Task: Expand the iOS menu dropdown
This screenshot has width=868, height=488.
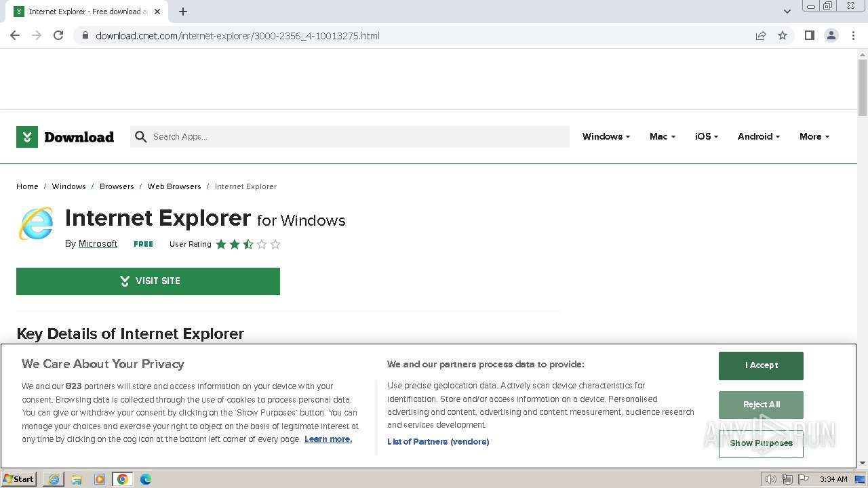Action: 707,136
